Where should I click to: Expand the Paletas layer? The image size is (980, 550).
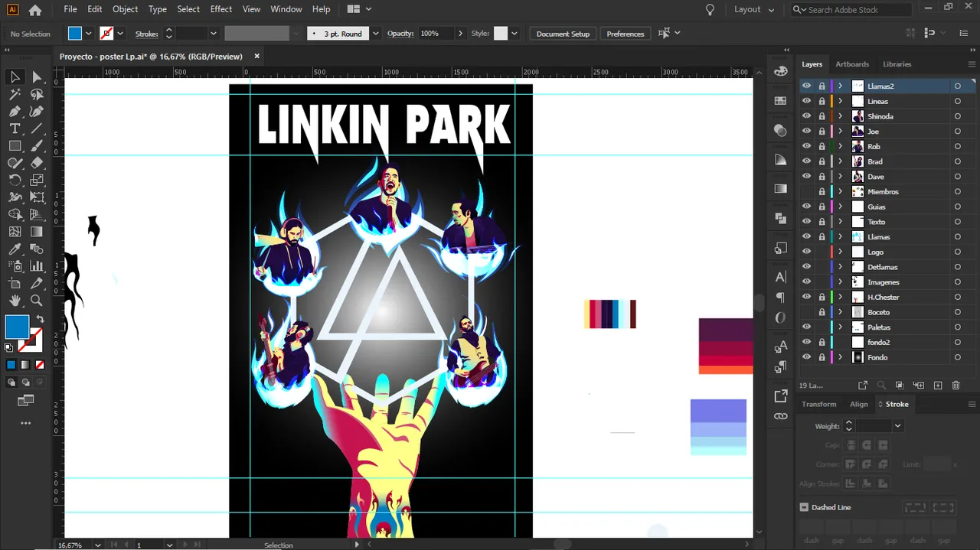(840, 327)
